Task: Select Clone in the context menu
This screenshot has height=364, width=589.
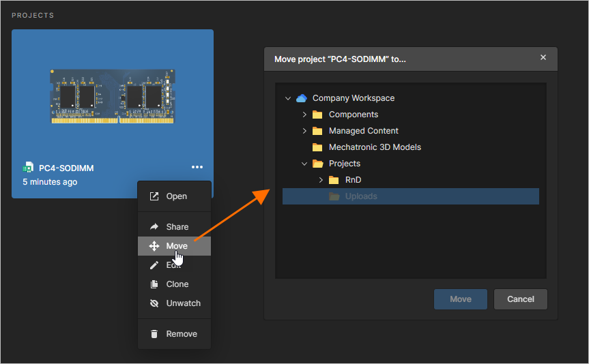Action: 177,284
